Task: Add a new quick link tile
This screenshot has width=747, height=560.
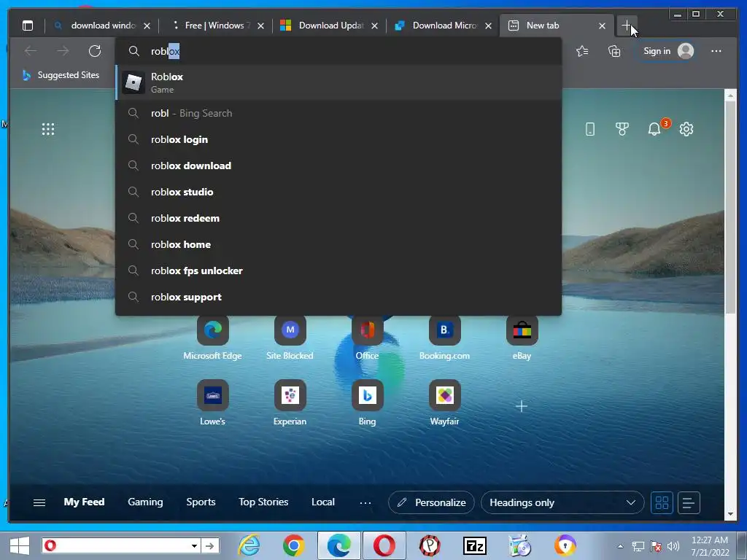Action: pos(522,406)
